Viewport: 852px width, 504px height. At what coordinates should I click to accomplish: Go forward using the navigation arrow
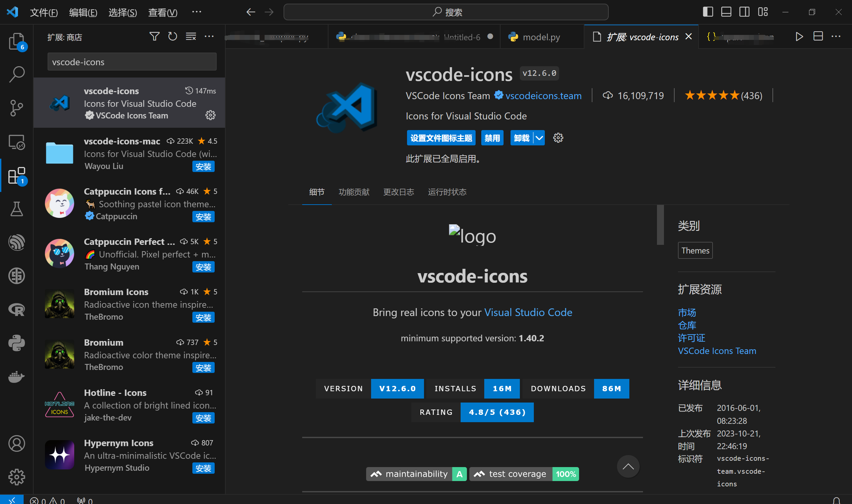click(x=269, y=12)
